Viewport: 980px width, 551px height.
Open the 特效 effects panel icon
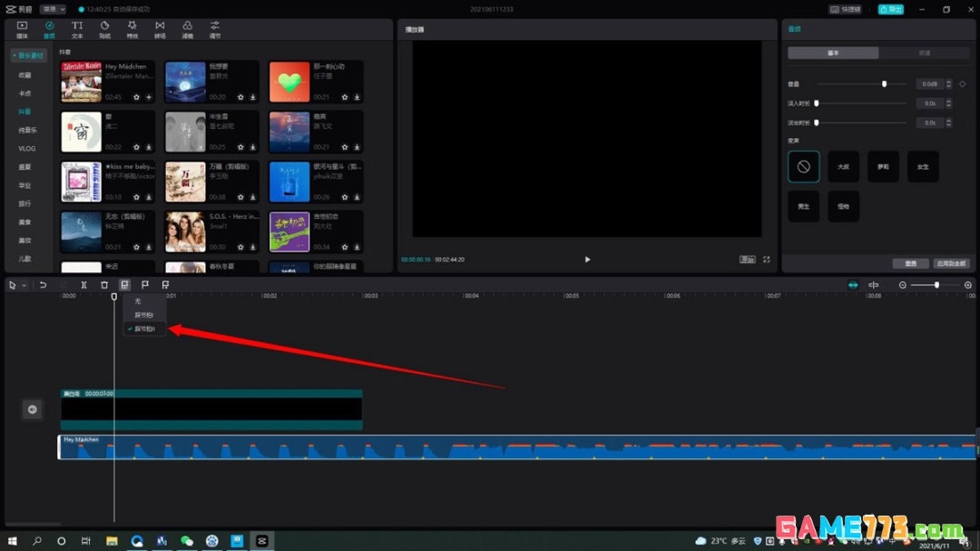(132, 29)
